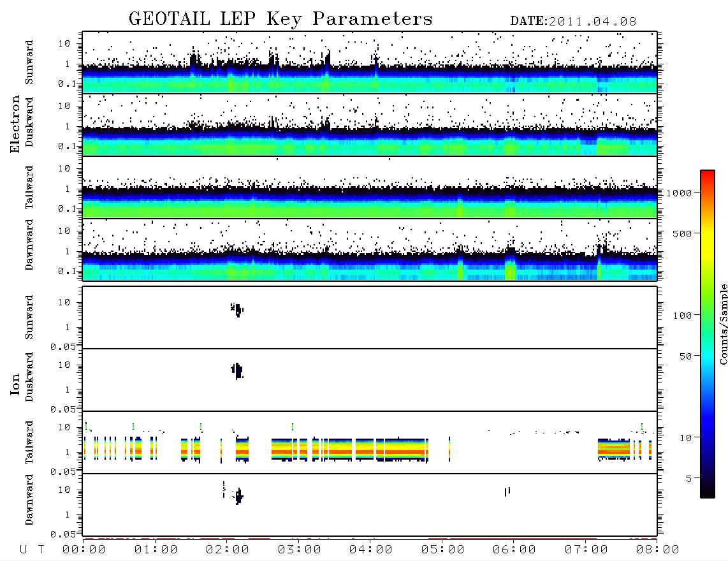Click the Electron Sunward spectrogram panel
Viewport: 728px width, 561px height.
tap(370, 62)
